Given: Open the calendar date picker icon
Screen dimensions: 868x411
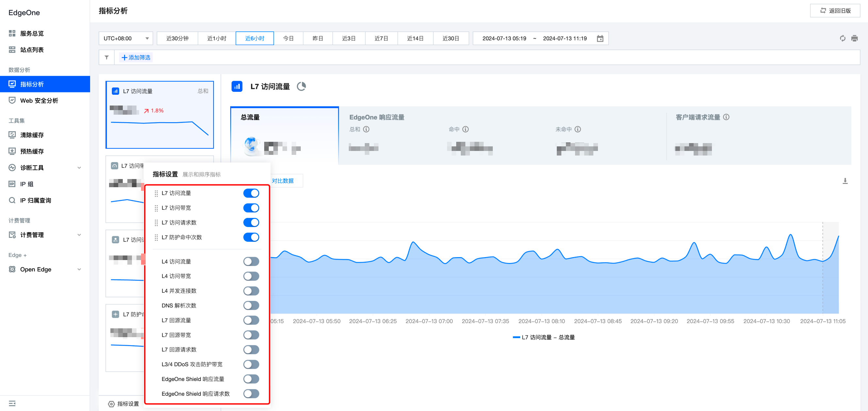Looking at the screenshot, I should point(600,39).
